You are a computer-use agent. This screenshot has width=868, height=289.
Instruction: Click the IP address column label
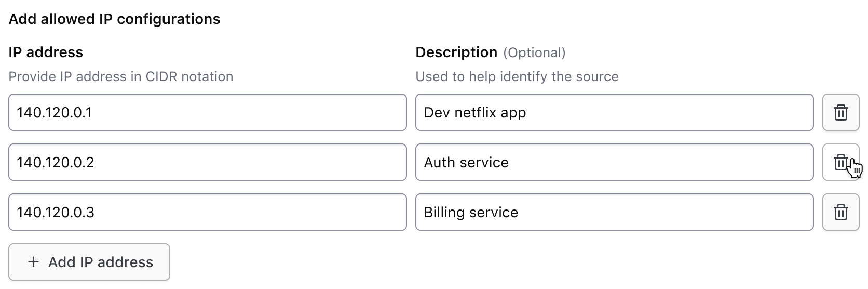(x=46, y=52)
